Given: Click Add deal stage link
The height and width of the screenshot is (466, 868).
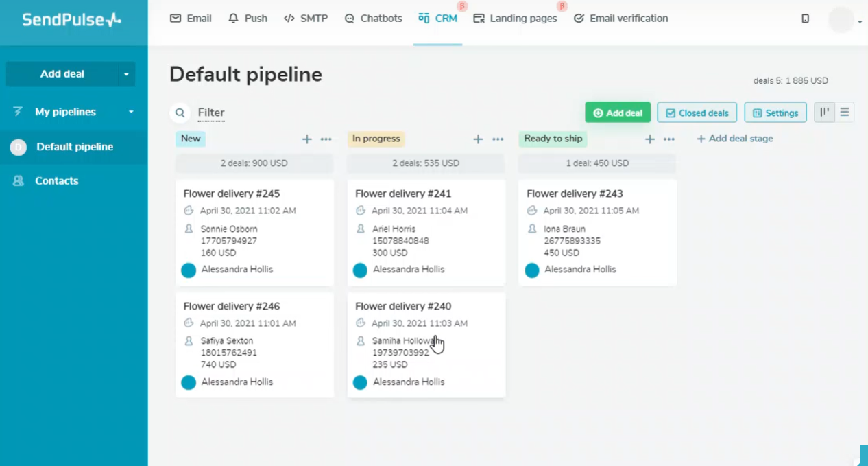Looking at the screenshot, I should (x=734, y=139).
